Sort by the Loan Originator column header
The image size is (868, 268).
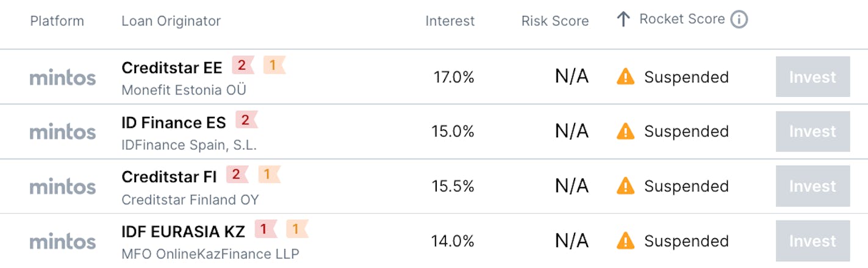coord(171,21)
